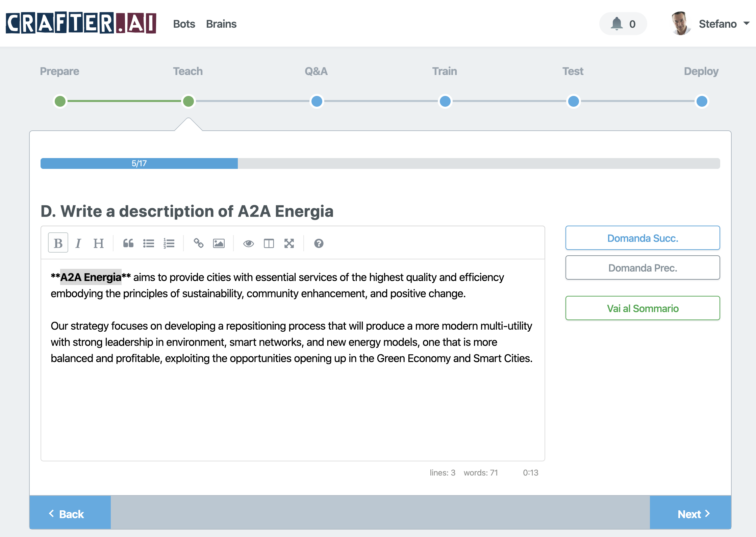Click inside the description text editor
This screenshot has height=537, width=756.
coord(293,360)
